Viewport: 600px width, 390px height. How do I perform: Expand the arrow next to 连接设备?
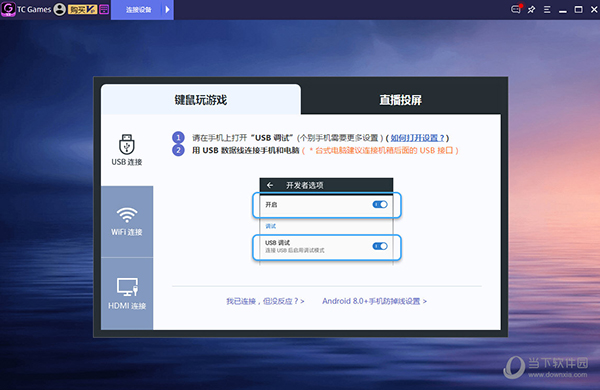(x=168, y=10)
